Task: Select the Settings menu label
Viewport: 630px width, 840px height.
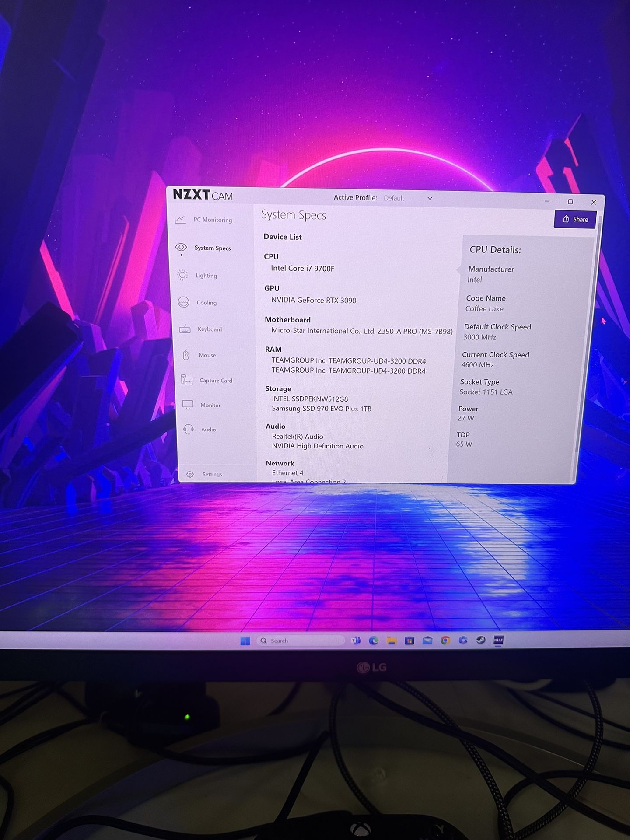Action: tap(212, 474)
